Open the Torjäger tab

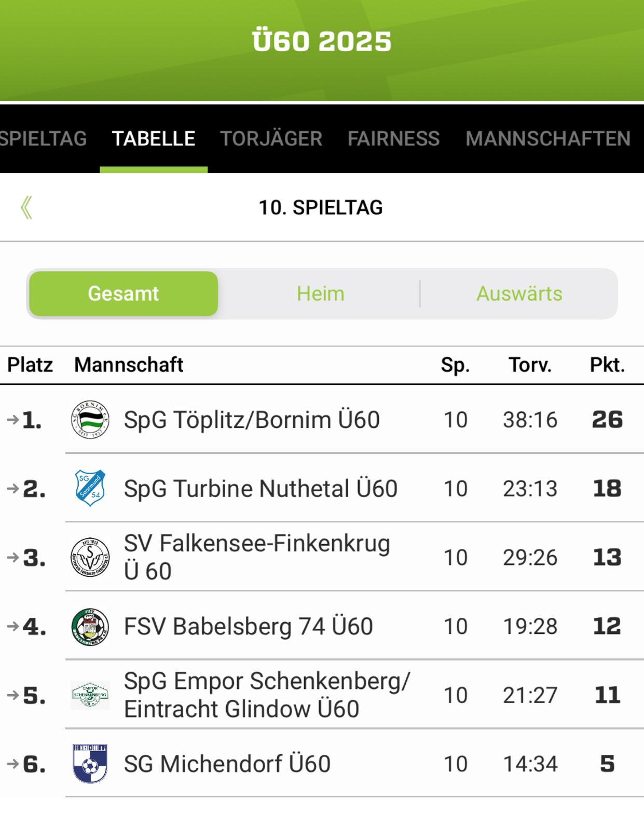tap(271, 139)
